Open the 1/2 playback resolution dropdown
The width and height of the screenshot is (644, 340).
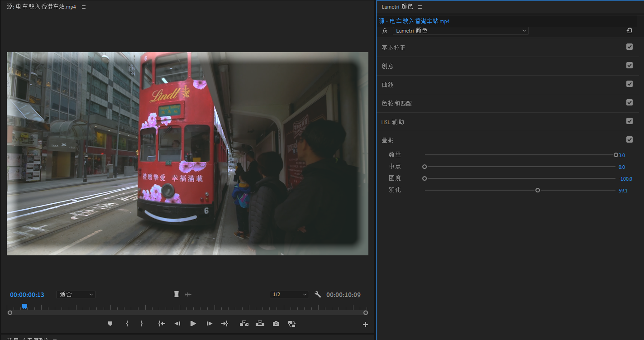click(289, 294)
